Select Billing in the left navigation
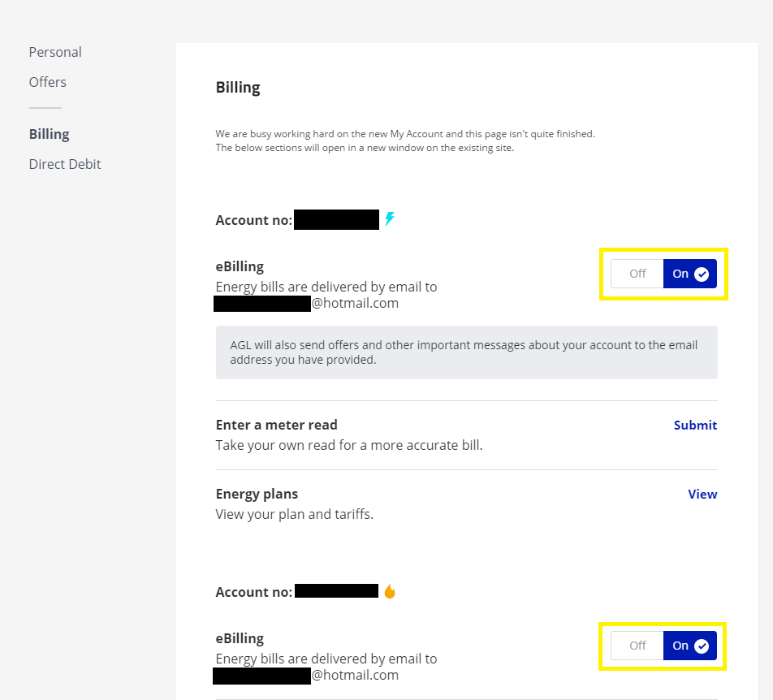The image size is (773, 700). (x=50, y=134)
